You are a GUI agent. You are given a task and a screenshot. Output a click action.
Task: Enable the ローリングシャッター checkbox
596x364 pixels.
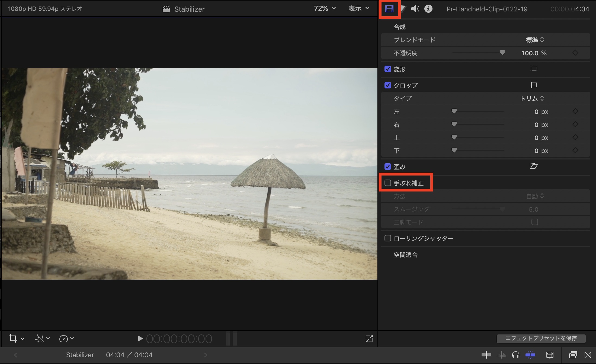coord(388,238)
